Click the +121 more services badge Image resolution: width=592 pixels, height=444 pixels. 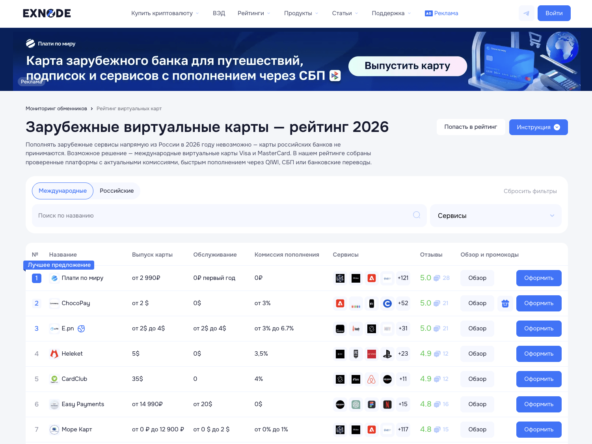(x=403, y=278)
